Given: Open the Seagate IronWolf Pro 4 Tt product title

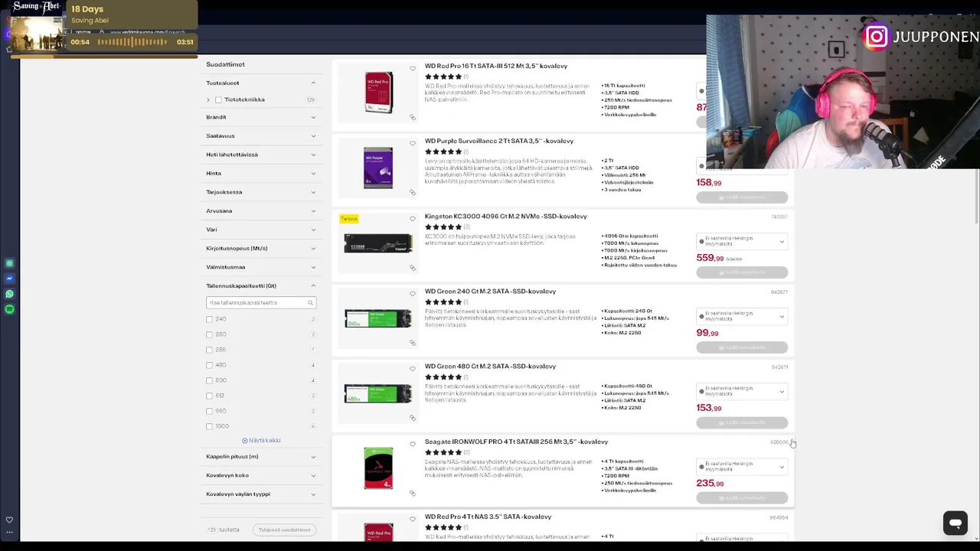Looking at the screenshot, I should (517, 442).
